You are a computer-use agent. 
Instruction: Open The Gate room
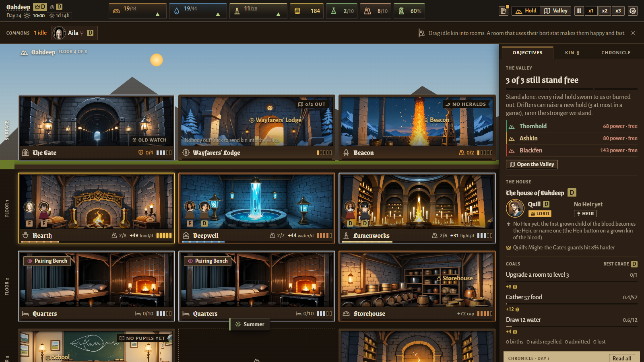pyautogui.click(x=97, y=128)
